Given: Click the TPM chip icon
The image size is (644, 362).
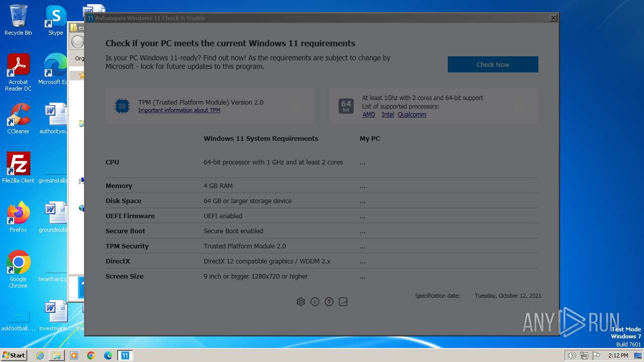Looking at the screenshot, I should click(x=122, y=106).
